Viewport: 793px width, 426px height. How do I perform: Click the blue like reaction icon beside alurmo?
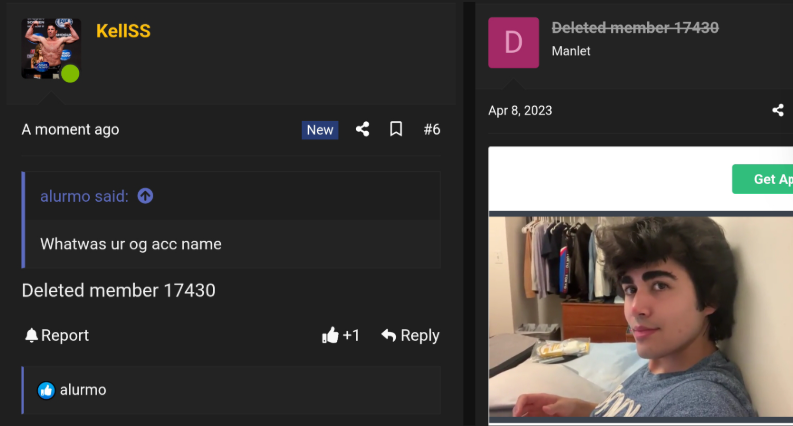[46, 391]
